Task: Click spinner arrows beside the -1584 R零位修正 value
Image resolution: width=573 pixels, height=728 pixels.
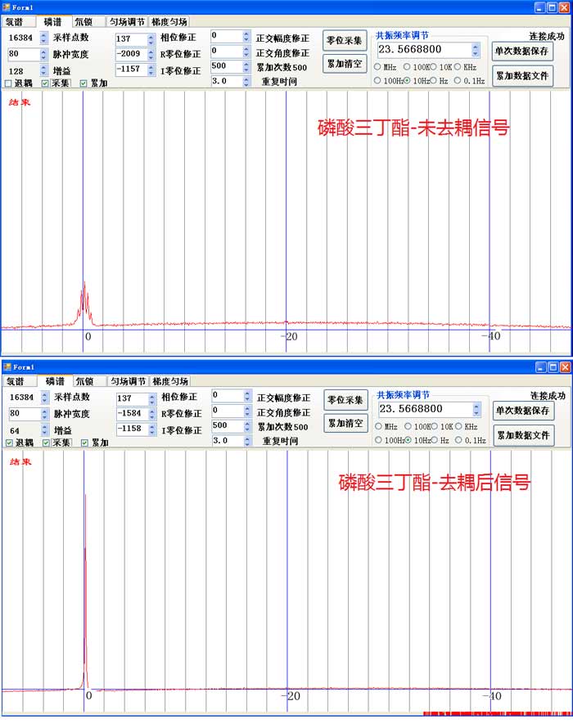Action: pos(152,414)
